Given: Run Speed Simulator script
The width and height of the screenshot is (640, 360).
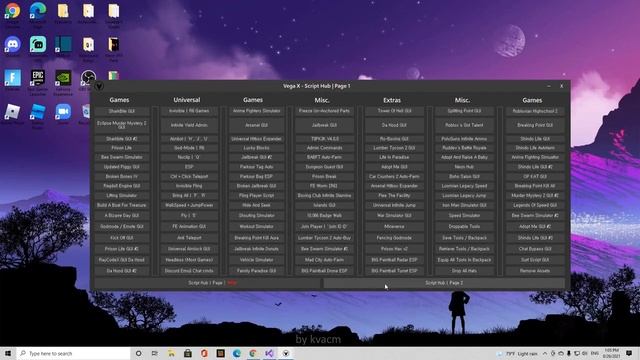Looking at the screenshot, I should pyautogui.click(x=464, y=216).
